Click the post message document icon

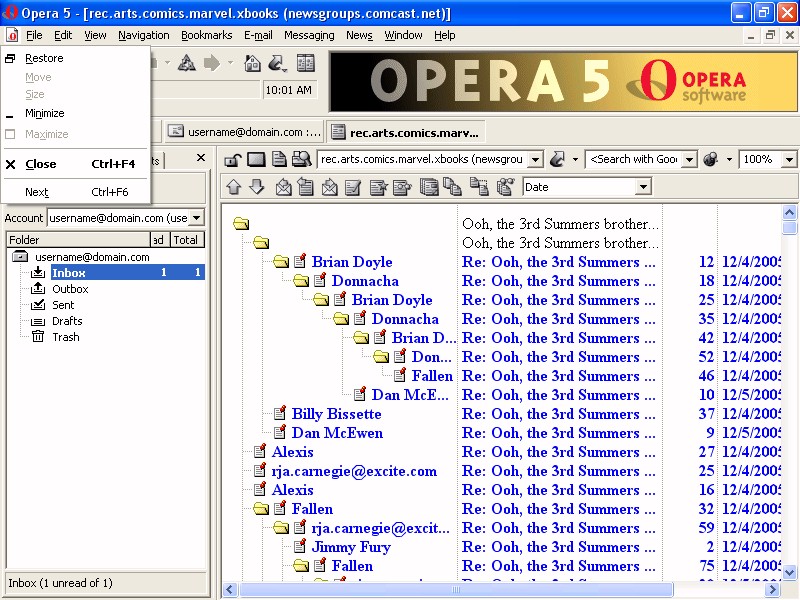pos(306,187)
